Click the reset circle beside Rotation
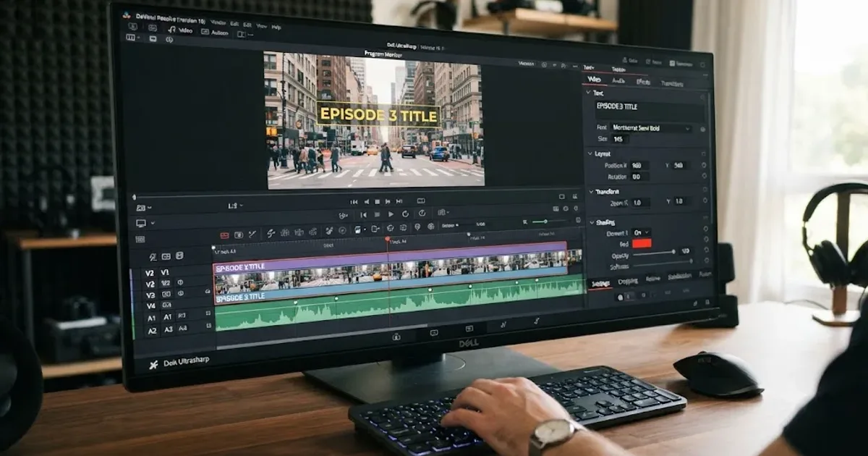 [704, 174]
